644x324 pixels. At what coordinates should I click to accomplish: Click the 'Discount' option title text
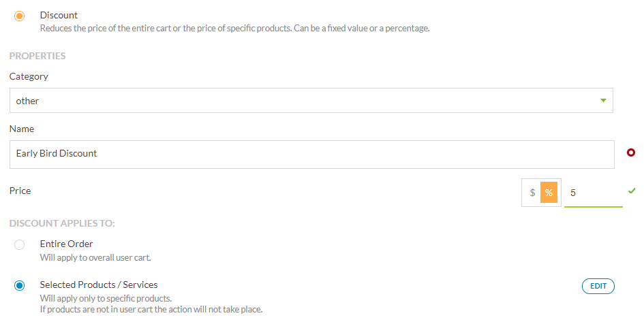coord(59,15)
